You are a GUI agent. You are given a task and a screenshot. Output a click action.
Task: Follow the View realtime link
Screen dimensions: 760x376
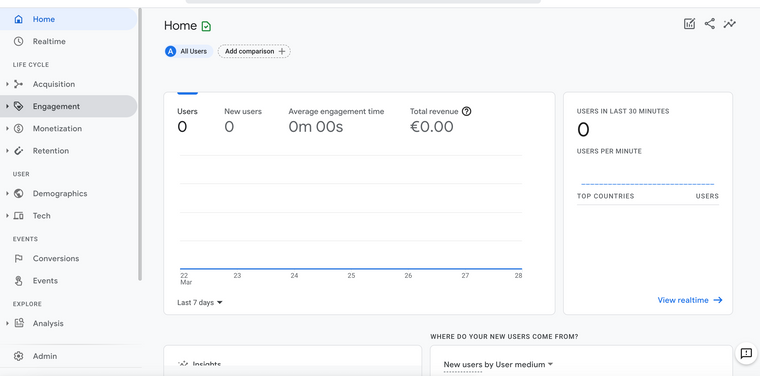690,300
